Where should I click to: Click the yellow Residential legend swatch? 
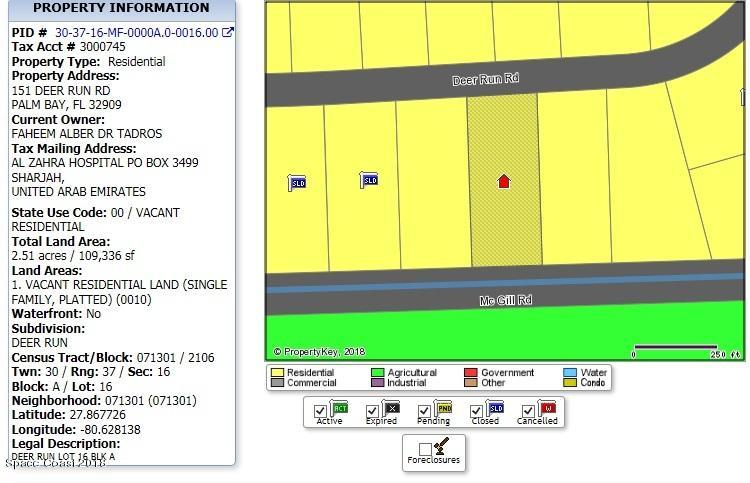click(277, 373)
